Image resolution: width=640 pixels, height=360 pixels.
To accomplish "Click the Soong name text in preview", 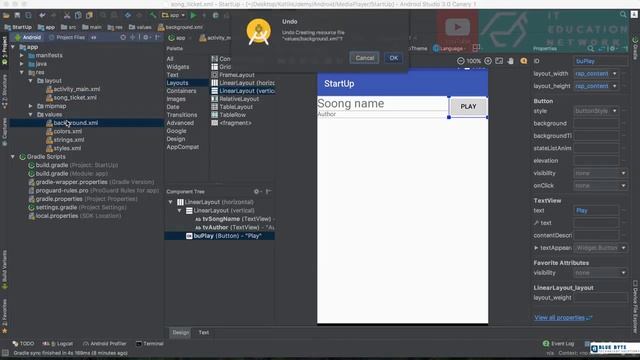I will (351, 103).
